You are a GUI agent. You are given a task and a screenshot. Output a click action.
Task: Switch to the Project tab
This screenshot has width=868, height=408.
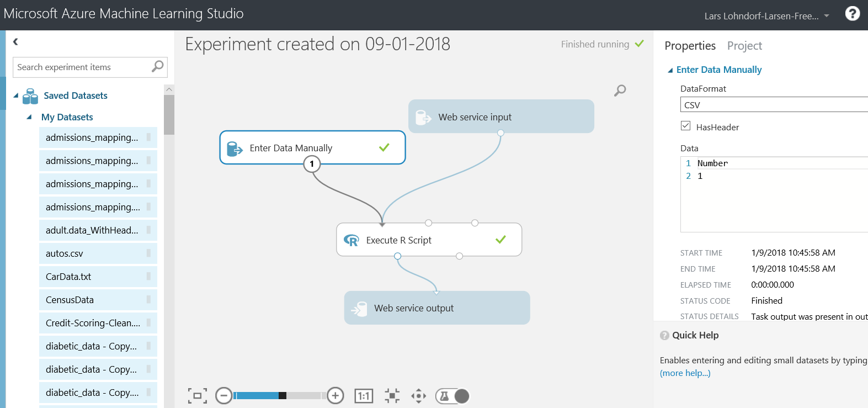pos(744,46)
